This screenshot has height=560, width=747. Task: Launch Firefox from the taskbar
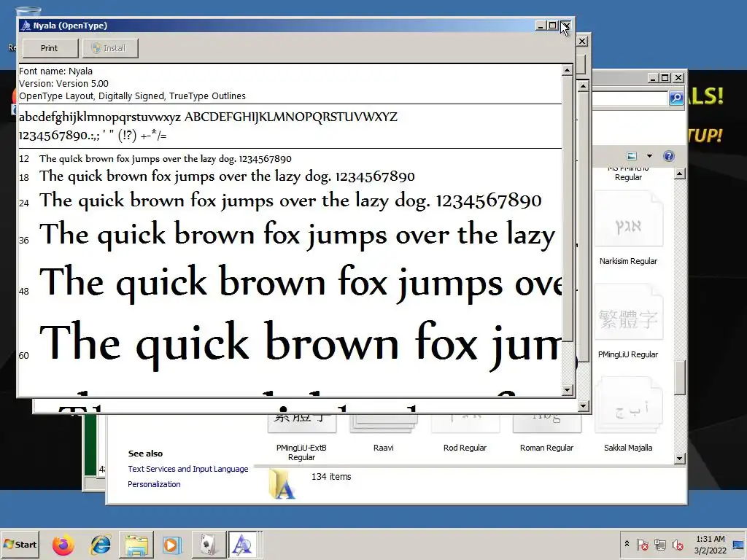63,545
